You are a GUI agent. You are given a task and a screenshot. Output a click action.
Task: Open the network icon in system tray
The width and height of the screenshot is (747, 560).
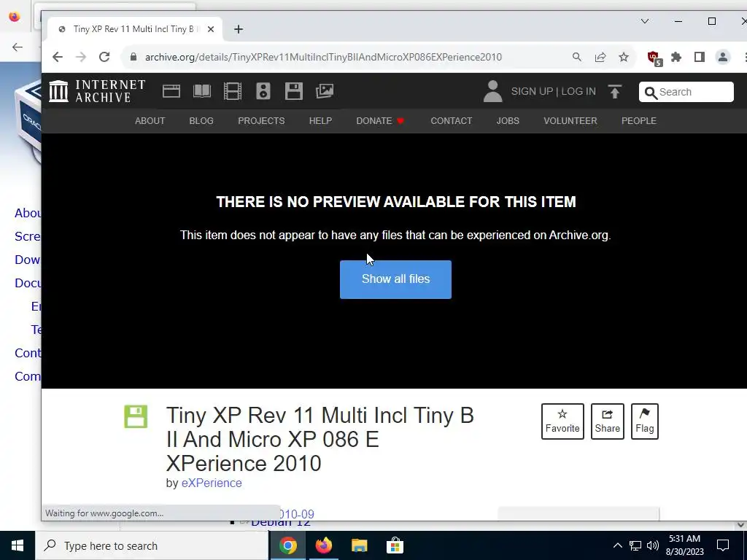(x=635, y=545)
